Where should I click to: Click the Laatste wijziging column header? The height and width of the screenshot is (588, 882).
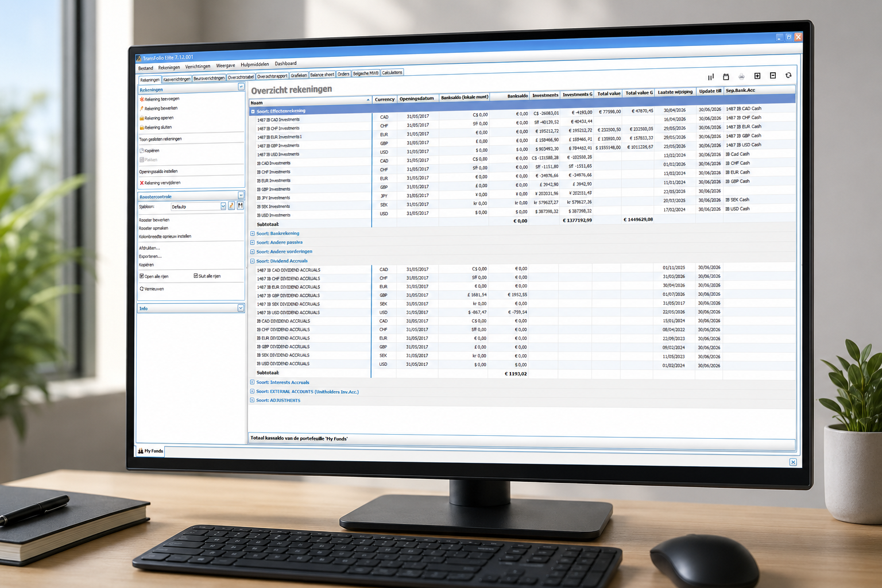point(675,92)
